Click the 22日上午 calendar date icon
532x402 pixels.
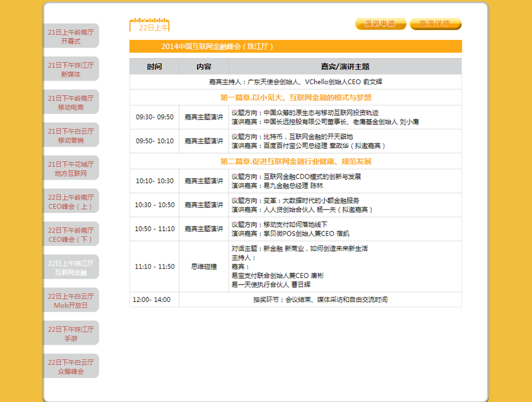[150, 25]
